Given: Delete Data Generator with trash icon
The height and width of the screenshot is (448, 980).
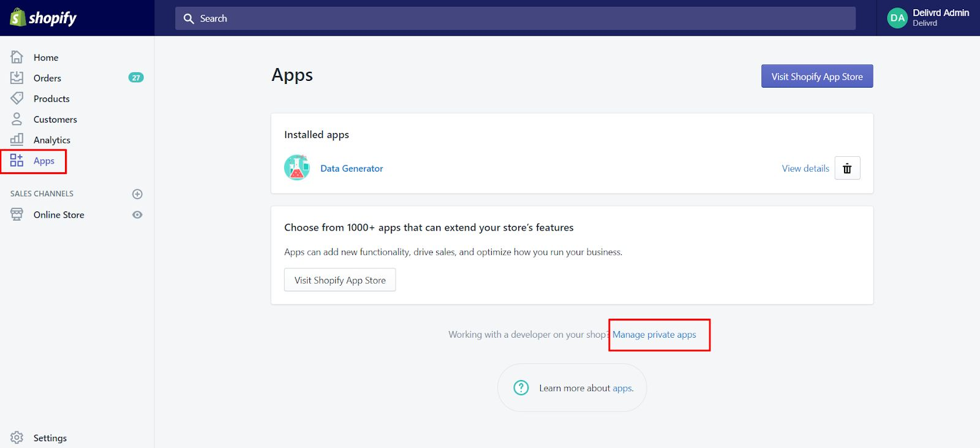Looking at the screenshot, I should point(847,168).
